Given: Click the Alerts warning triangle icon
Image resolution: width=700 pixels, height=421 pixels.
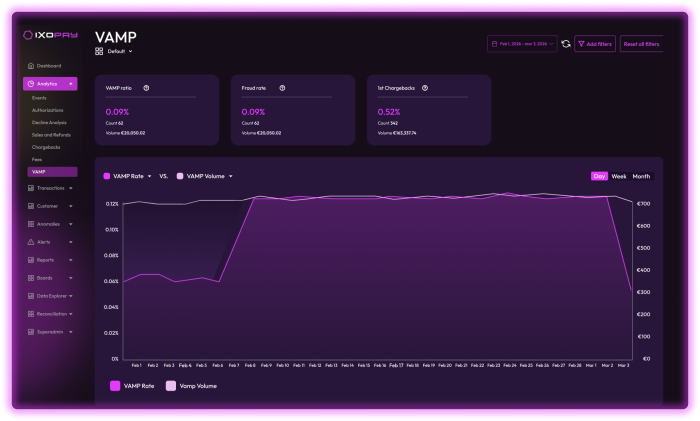Looking at the screenshot, I should (31, 242).
